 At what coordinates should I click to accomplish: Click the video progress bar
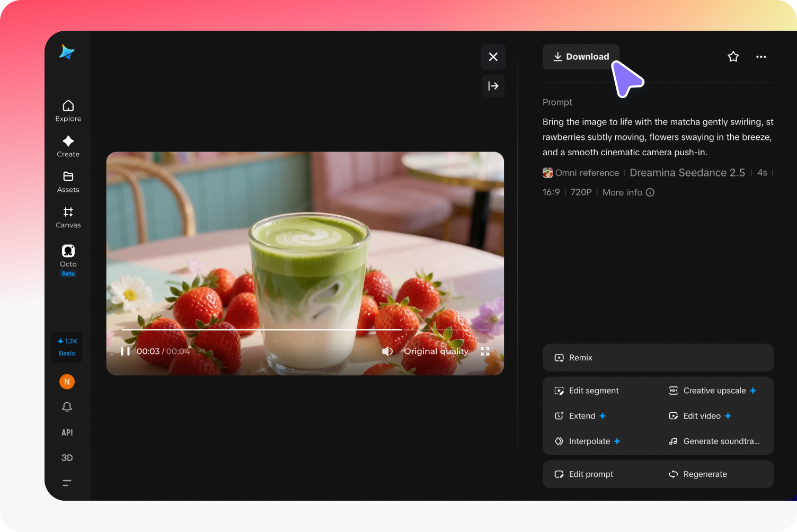click(x=305, y=330)
